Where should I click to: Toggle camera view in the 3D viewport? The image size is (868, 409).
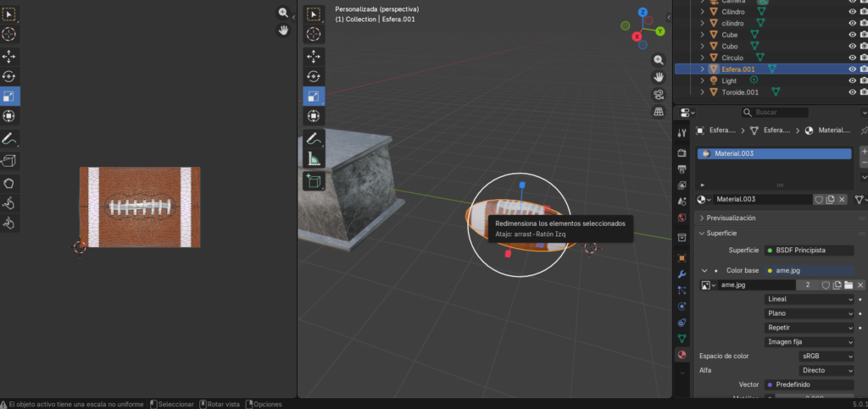pyautogui.click(x=659, y=95)
